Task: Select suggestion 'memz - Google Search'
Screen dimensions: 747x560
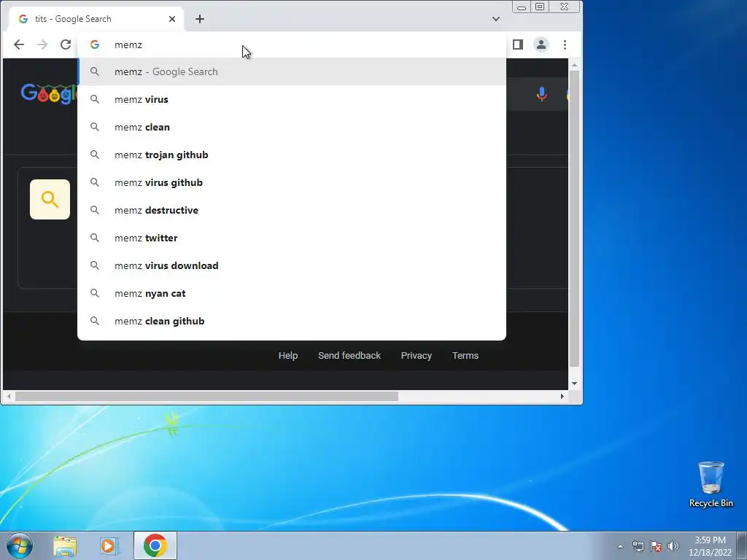Action: (292, 71)
